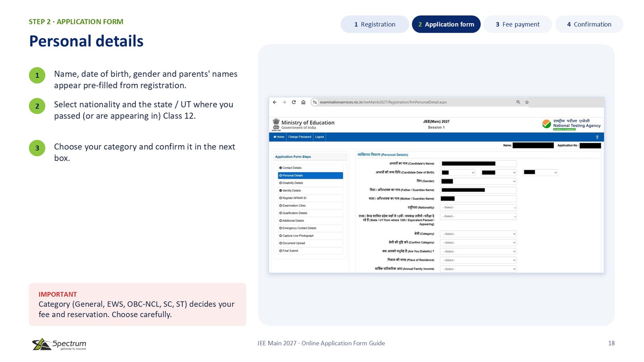
Task: Open Contact Details form step
Action: point(310,168)
